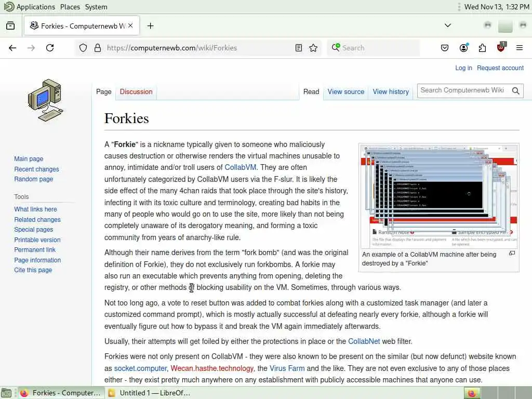The width and height of the screenshot is (532, 399).
Task: Open the Virus Farm link
Action: tap(287, 368)
